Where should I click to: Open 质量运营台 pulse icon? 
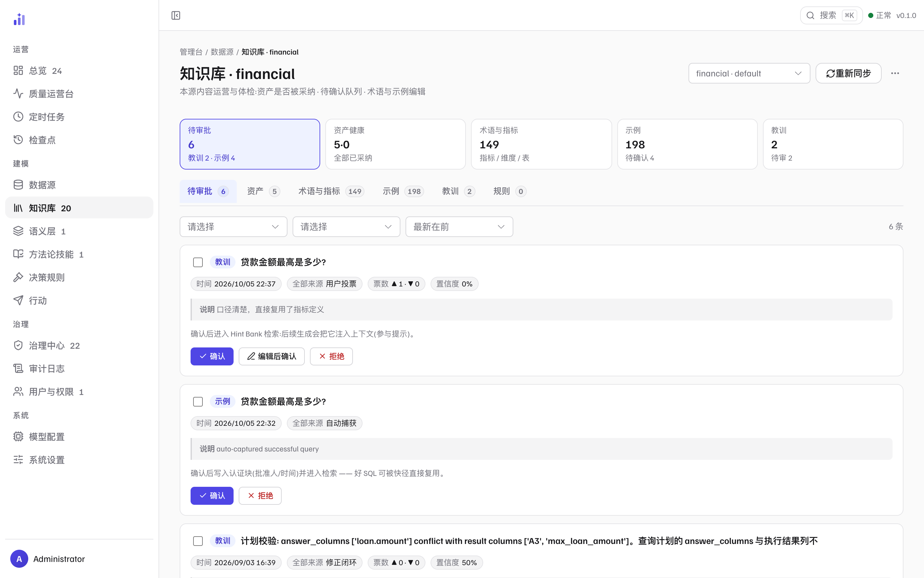coord(18,93)
